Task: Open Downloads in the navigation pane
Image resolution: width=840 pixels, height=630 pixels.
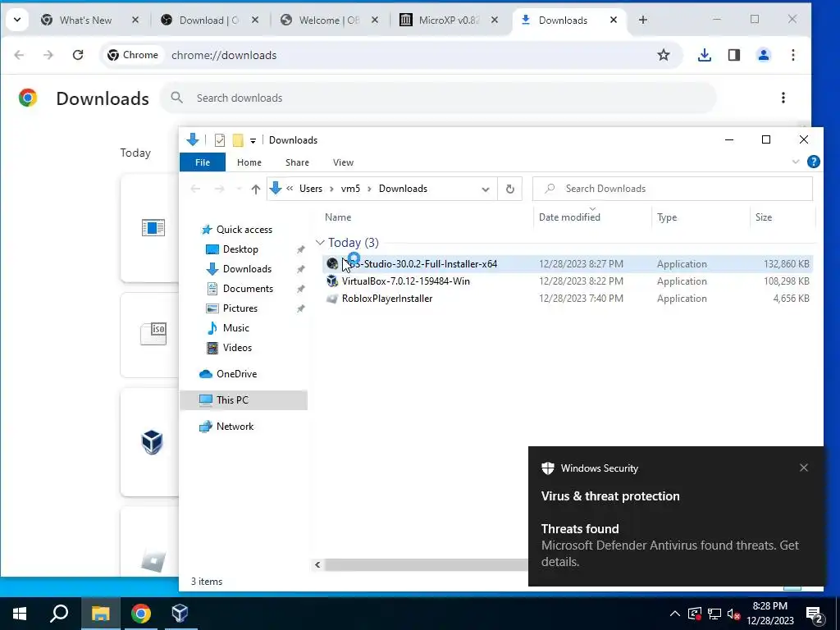Action: (246, 269)
